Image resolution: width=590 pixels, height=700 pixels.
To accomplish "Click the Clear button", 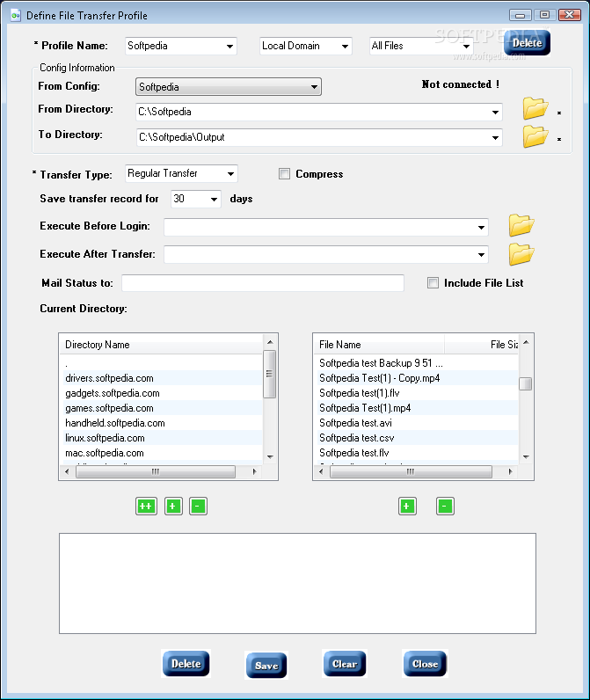I will pos(345,664).
